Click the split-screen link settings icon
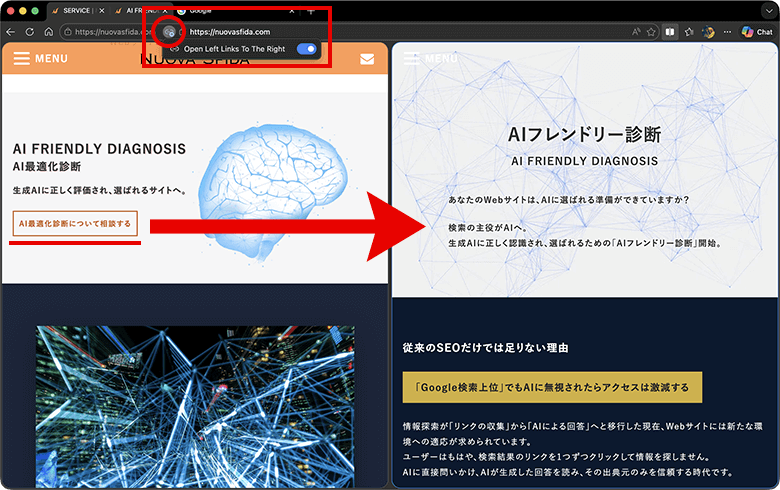Viewport: 780px width, 490px height. [x=169, y=32]
